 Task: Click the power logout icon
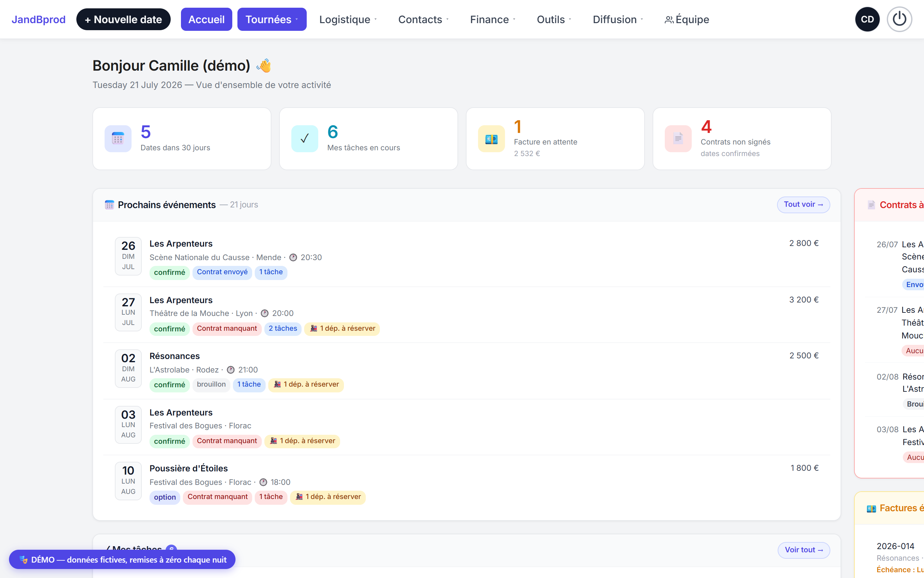[x=899, y=19]
